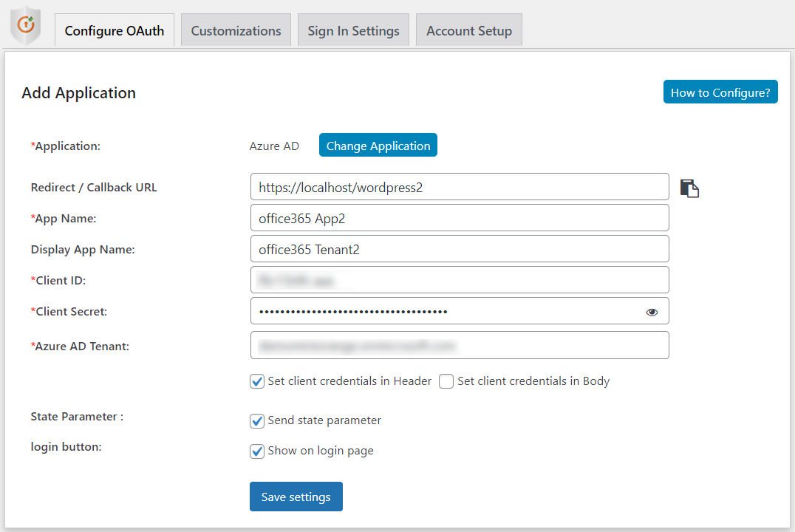Viewport: 795px width, 532px height.
Task: Click the 'Redirect / Callback URL' label
Action: (94, 188)
